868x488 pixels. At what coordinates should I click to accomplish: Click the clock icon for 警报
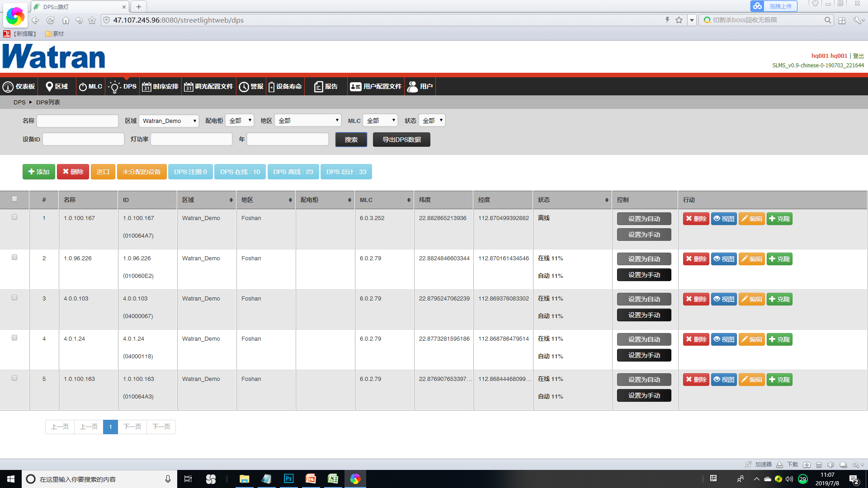tap(244, 87)
